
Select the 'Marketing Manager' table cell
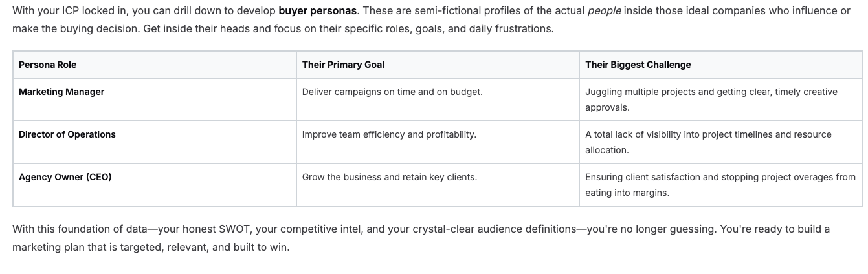point(154,100)
